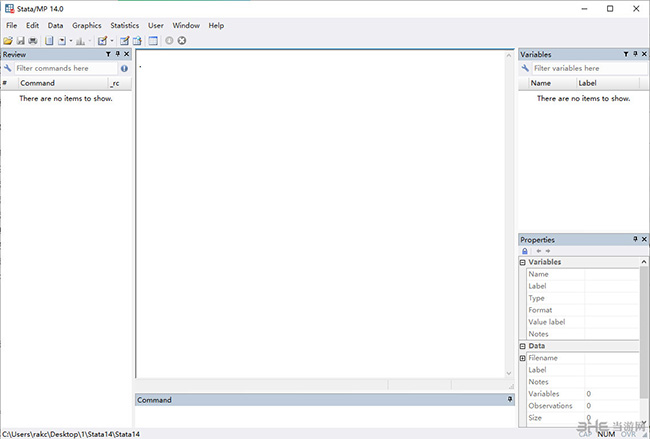The image size is (650, 439).
Task: Open the File menu
Action: click(x=12, y=26)
